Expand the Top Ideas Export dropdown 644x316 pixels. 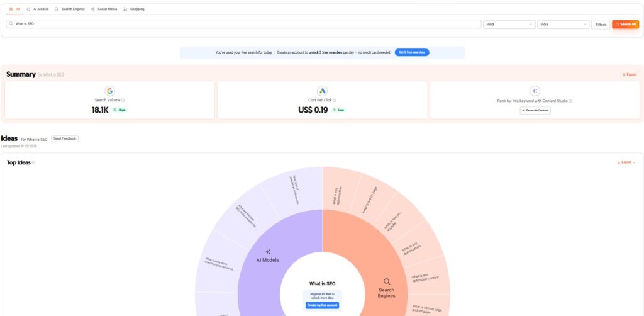click(x=626, y=162)
